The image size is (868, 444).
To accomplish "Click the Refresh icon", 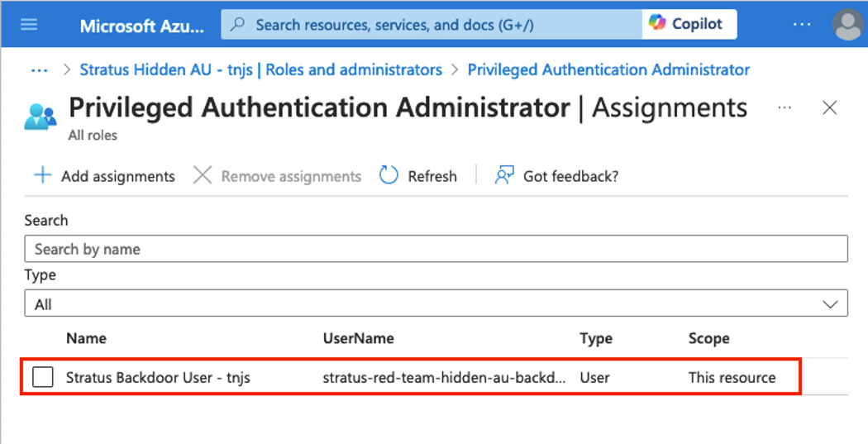I will 389,175.
